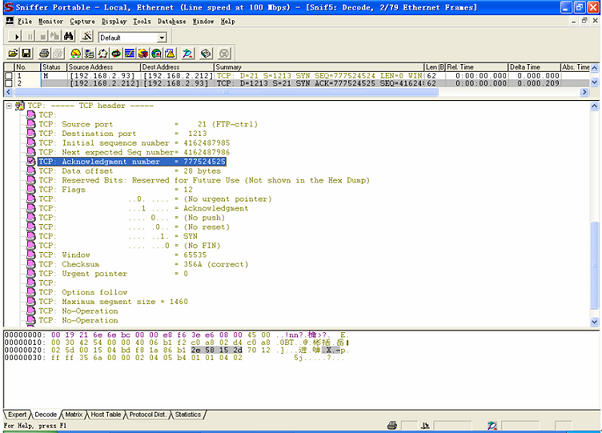
Task: Click the Define filter icon beside binoculars
Action: click(x=88, y=37)
